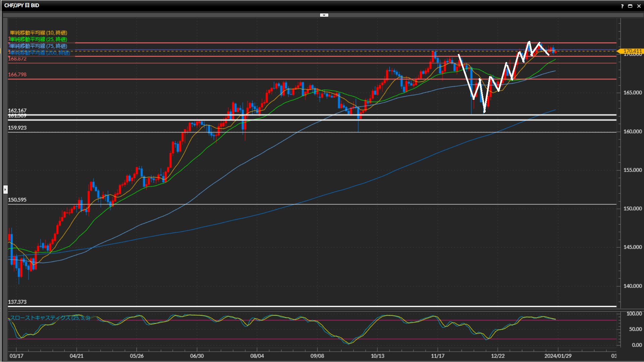Image resolution: width=644 pixels, height=362 pixels.
Task: Select the 10-period simple moving average label
Action: (39, 33)
